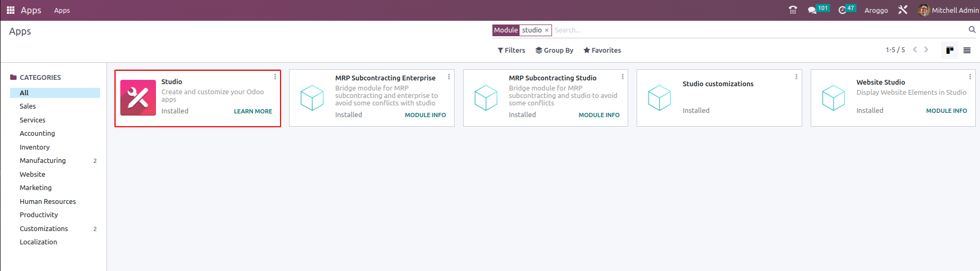Click the Studio customizations title
Image resolution: width=980 pixels, height=271 pixels.
(x=718, y=84)
